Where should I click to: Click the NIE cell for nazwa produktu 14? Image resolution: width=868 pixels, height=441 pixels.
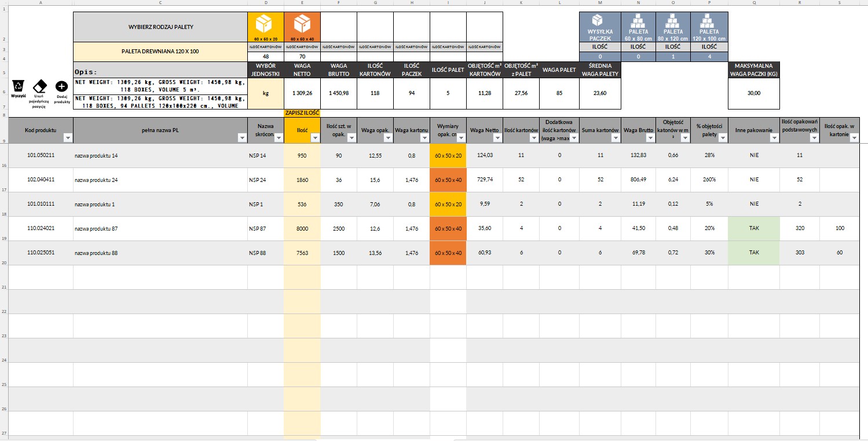tap(753, 155)
